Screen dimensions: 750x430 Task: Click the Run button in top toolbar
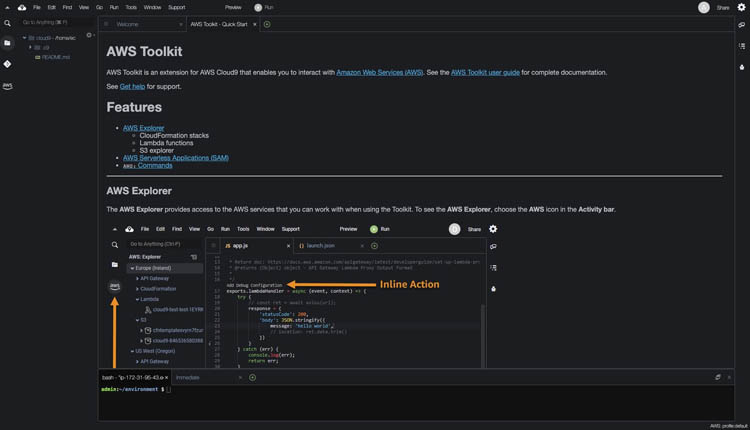(264, 7)
